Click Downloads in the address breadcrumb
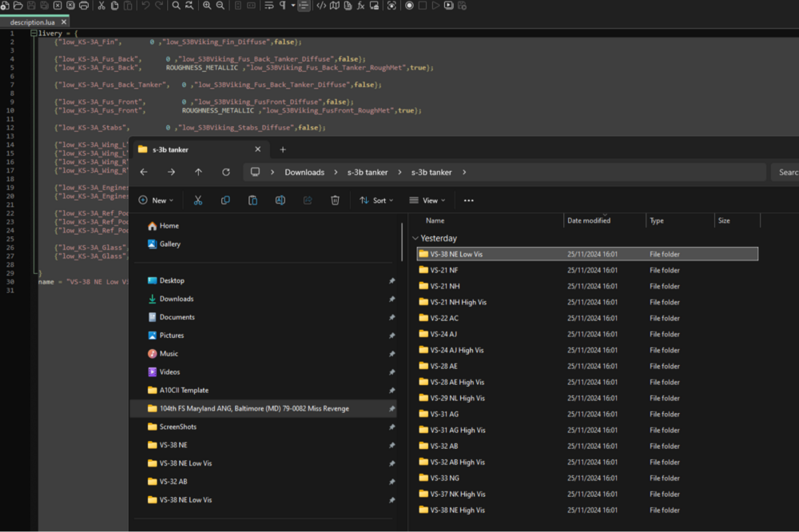The width and height of the screenshot is (799, 532). pos(304,172)
